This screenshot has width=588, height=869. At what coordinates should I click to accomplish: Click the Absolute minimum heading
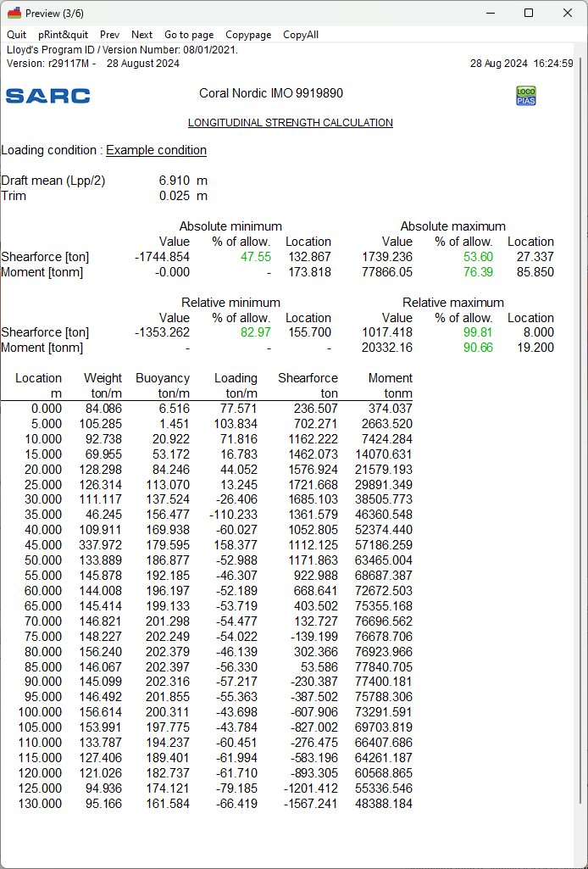pos(230,226)
